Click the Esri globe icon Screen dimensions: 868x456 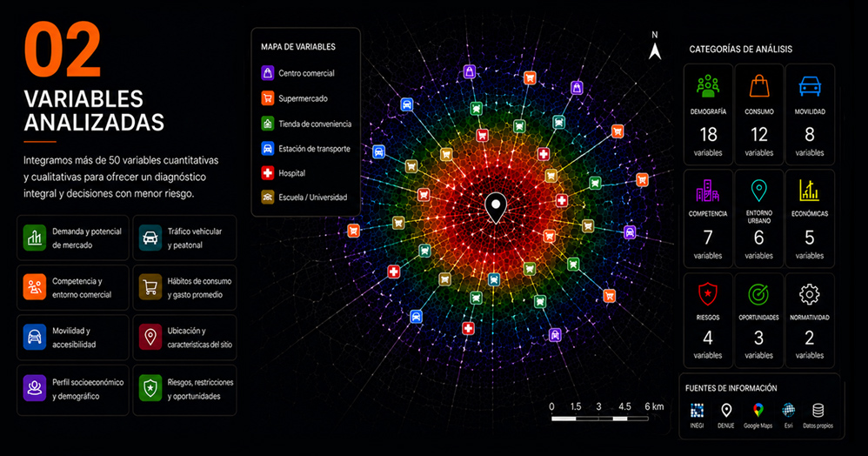click(788, 411)
